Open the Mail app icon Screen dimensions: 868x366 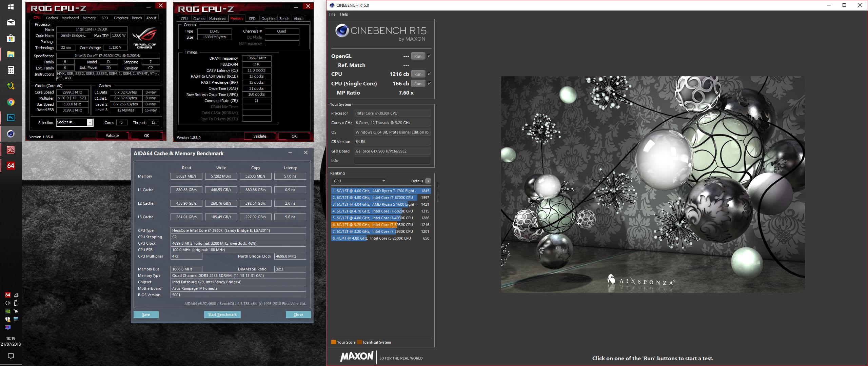(11, 22)
